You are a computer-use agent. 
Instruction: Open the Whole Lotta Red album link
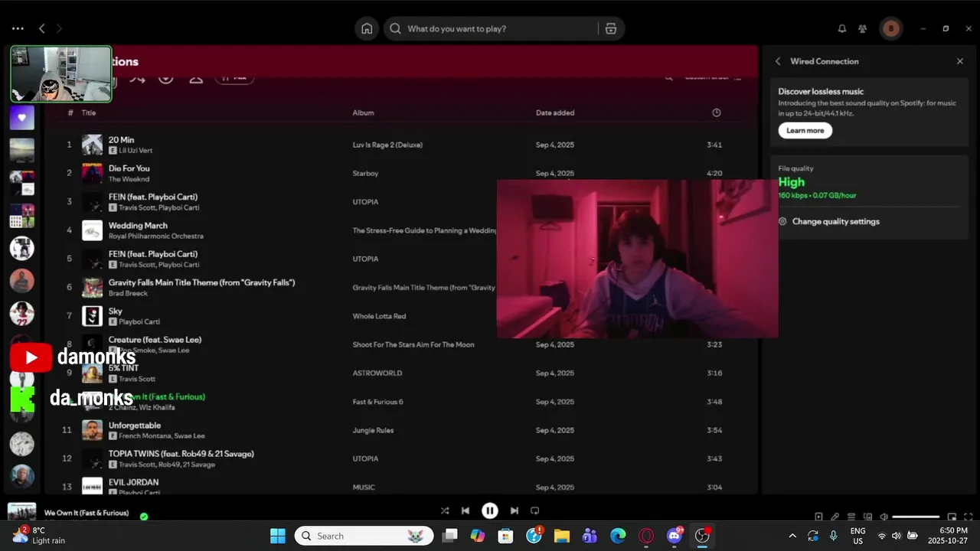tap(379, 316)
